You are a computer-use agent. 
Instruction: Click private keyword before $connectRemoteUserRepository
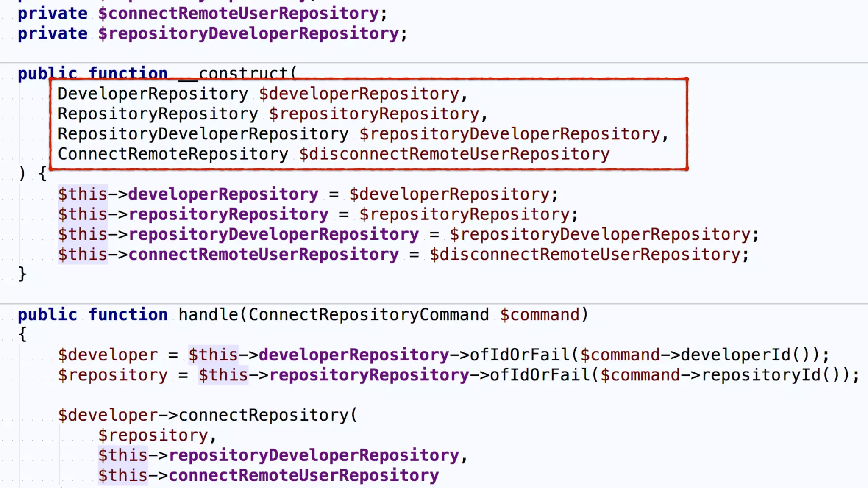click(52, 14)
